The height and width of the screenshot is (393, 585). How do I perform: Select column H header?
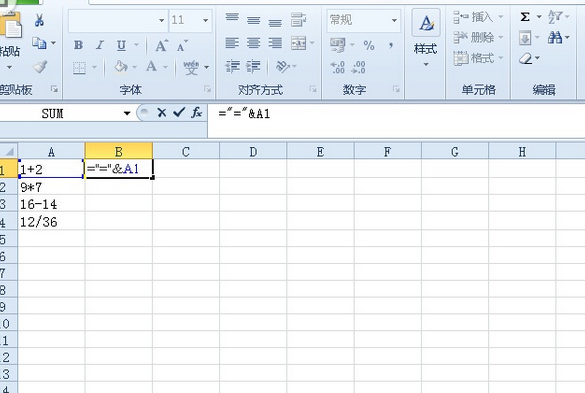(x=522, y=151)
